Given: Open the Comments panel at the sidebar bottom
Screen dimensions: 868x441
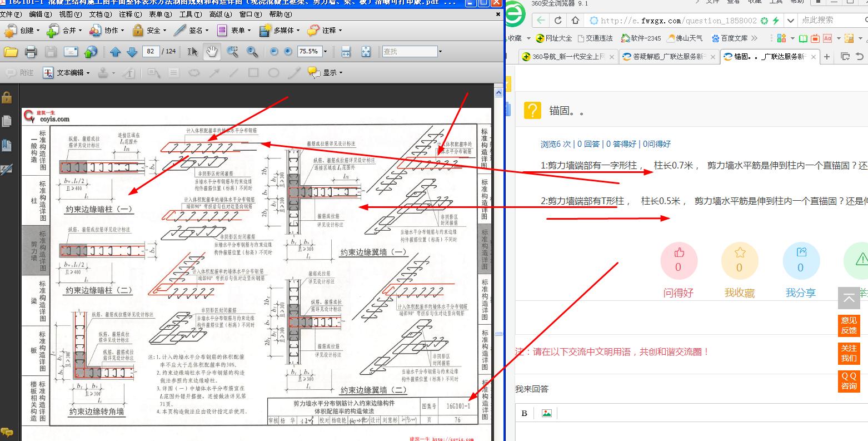Looking at the screenshot, I should point(7,432).
